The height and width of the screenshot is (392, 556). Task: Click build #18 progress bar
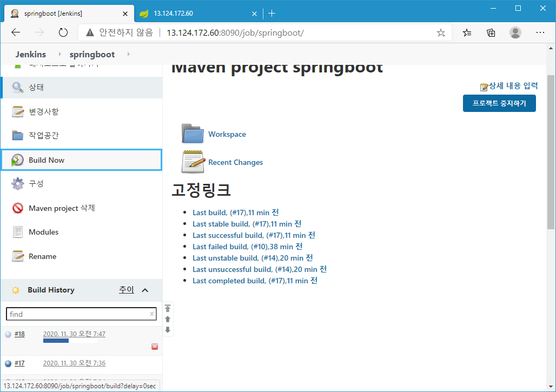pos(70,341)
